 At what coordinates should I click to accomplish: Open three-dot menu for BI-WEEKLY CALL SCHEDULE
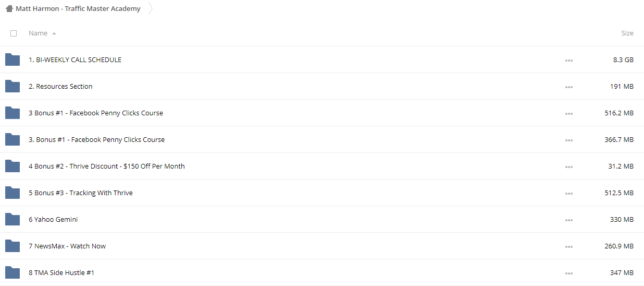click(568, 60)
